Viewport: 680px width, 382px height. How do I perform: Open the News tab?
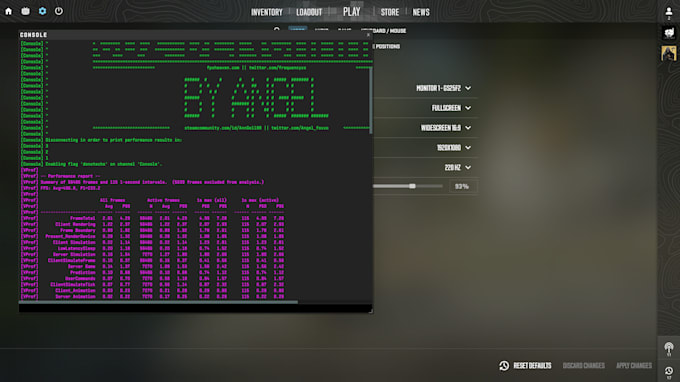[421, 12]
